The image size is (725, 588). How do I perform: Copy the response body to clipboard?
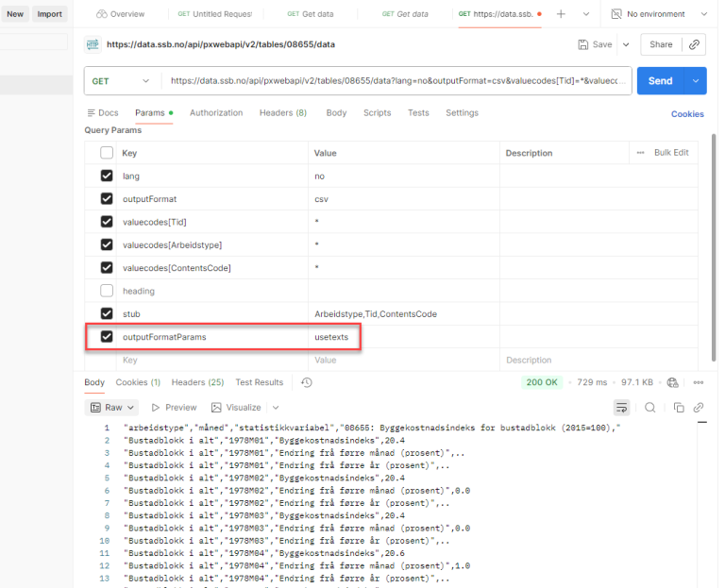click(678, 408)
